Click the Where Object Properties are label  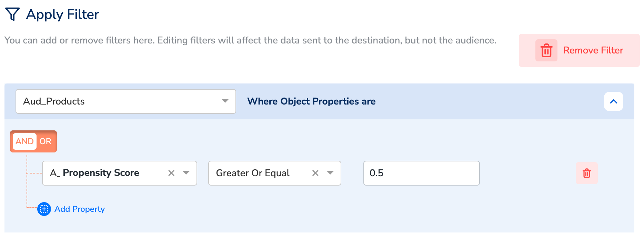coord(311,101)
